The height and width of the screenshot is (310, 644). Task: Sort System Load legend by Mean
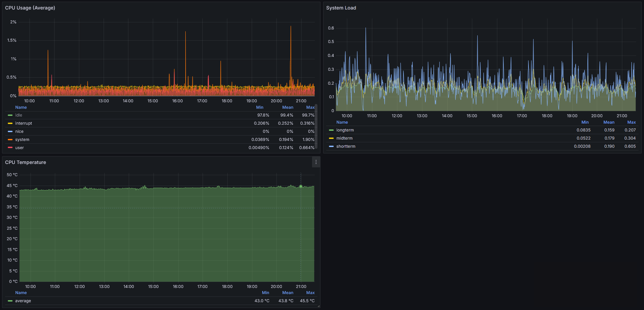[609, 122]
